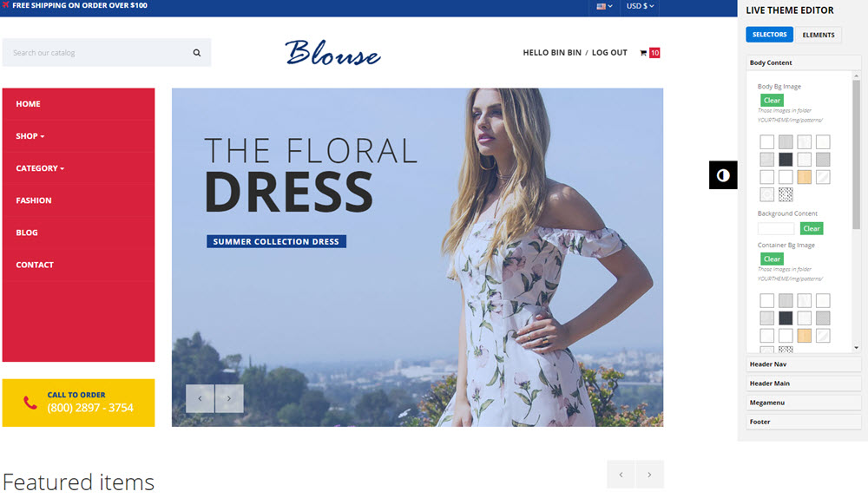Viewport: 868px width, 498px height.
Task: Expand the CATEGORY menu dropdown
Action: (x=40, y=168)
